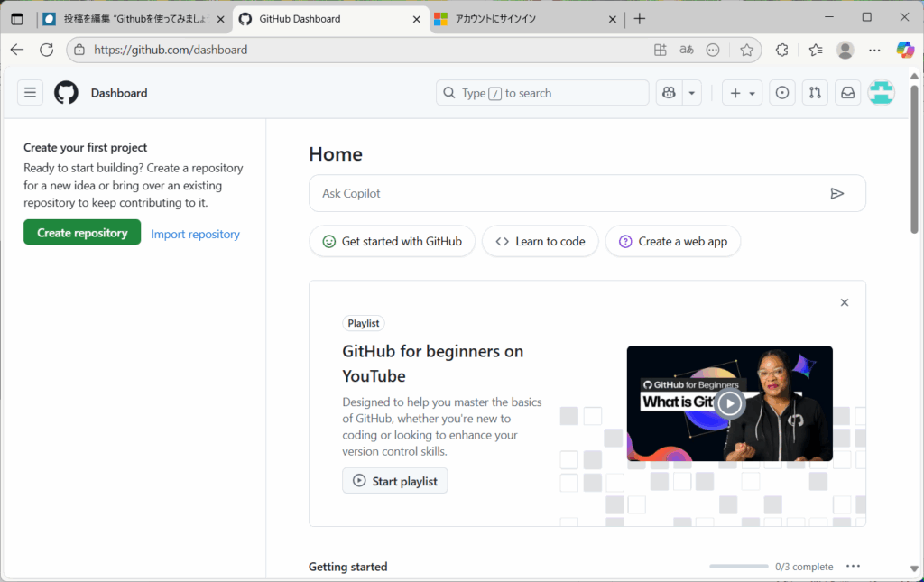Viewport: 924px width, 582px height.
Task: Open the Notifications inbox icon
Action: click(847, 93)
